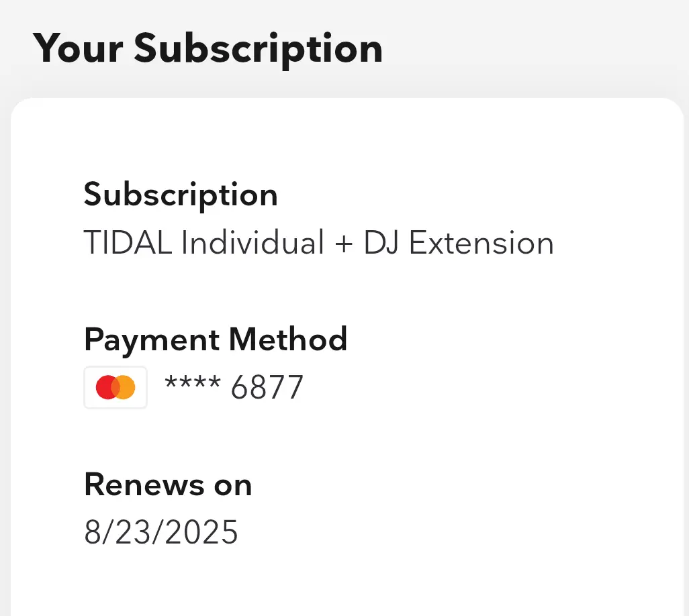Click the Payment Method label
689x616 pixels.
[216, 340]
